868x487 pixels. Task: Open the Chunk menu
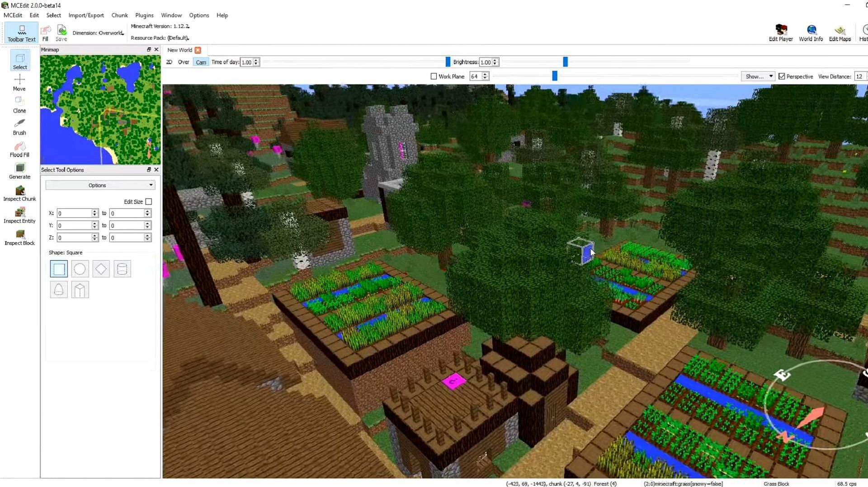(120, 15)
